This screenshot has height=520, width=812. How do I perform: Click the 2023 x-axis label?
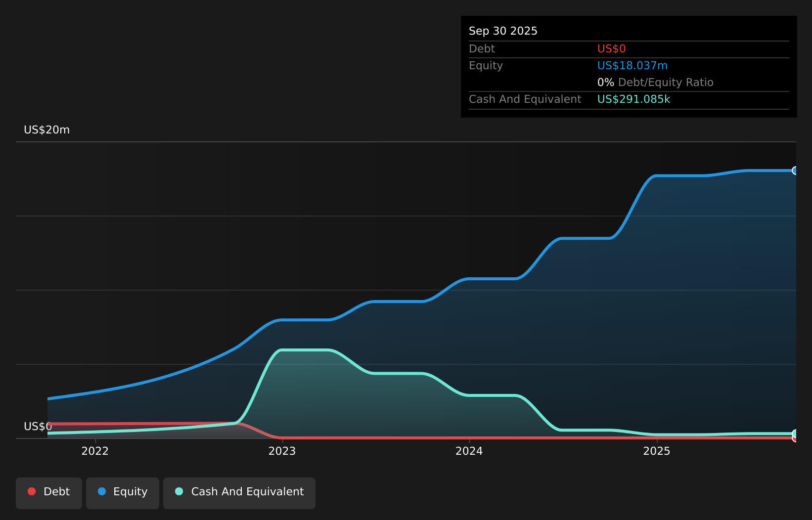[x=282, y=451]
